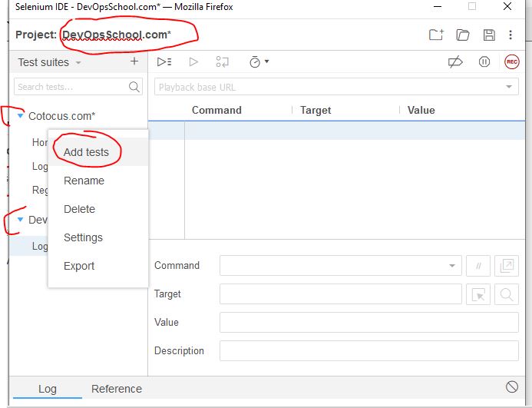
Task: Click the Step over command icon
Action: click(223, 62)
